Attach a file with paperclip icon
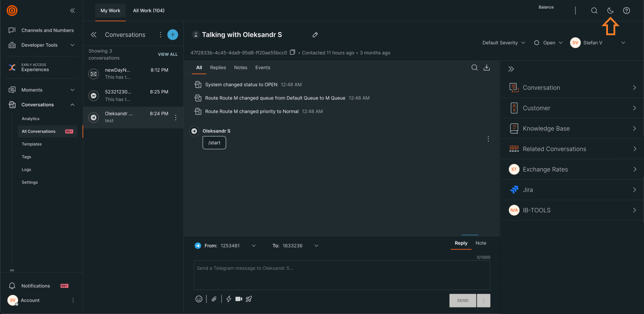Screen dimensions: 644x314 [214, 299]
